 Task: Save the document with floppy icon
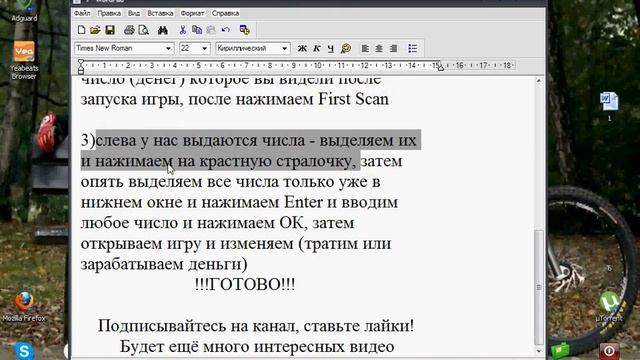(x=110, y=30)
